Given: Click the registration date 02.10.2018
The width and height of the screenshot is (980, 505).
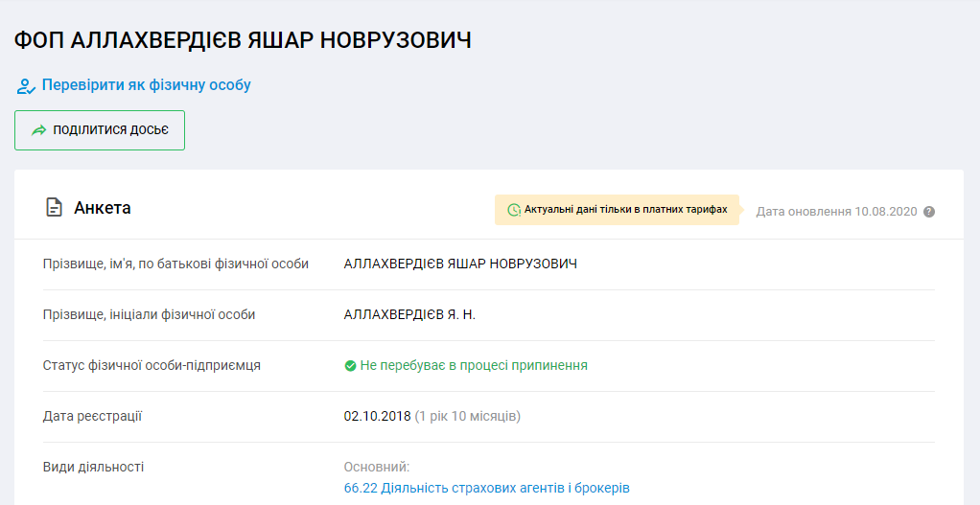Looking at the screenshot, I should coord(377,416).
